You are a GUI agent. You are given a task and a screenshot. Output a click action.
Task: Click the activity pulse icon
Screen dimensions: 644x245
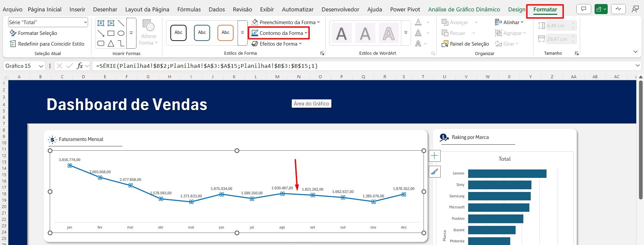pos(618,9)
